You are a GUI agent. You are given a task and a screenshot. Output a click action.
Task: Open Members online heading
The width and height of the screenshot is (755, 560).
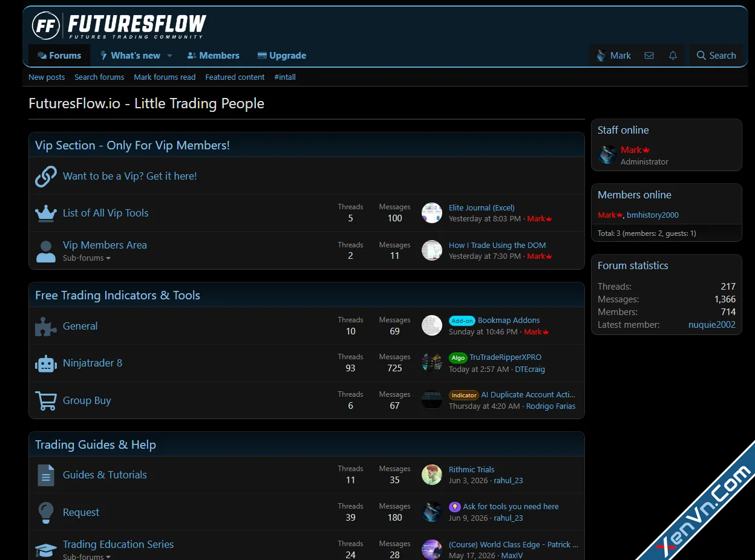point(635,195)
